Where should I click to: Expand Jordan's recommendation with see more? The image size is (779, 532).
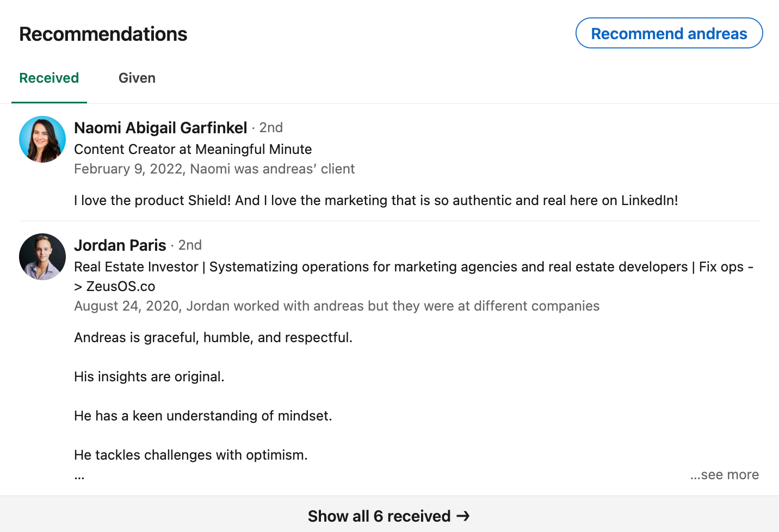[x=725, y=475]
